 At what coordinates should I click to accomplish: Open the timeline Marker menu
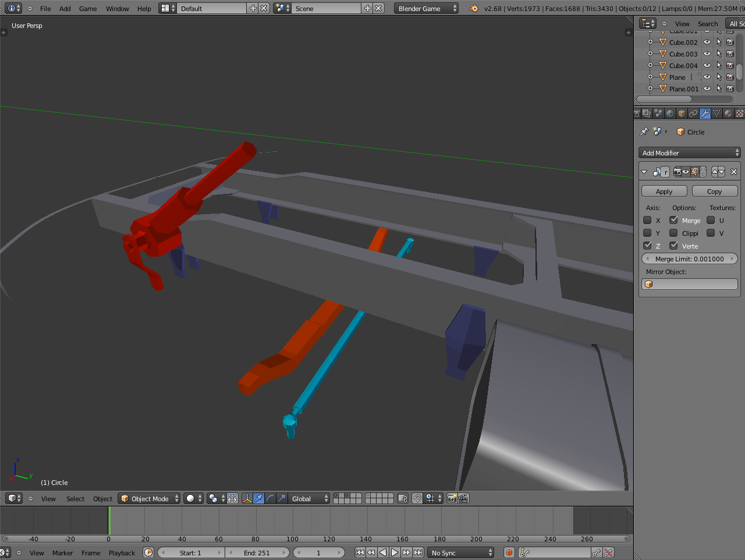tap(63, 553)
